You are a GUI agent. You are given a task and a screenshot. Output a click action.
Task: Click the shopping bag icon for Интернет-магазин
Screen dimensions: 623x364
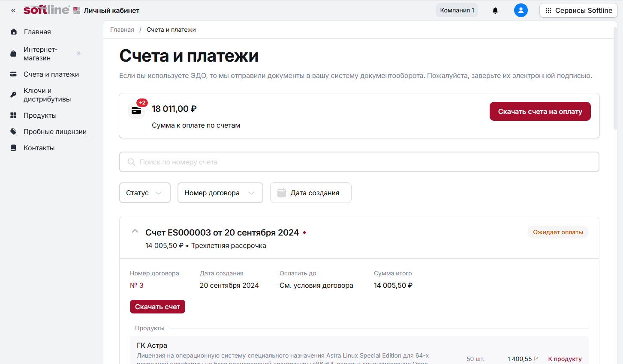14,54
